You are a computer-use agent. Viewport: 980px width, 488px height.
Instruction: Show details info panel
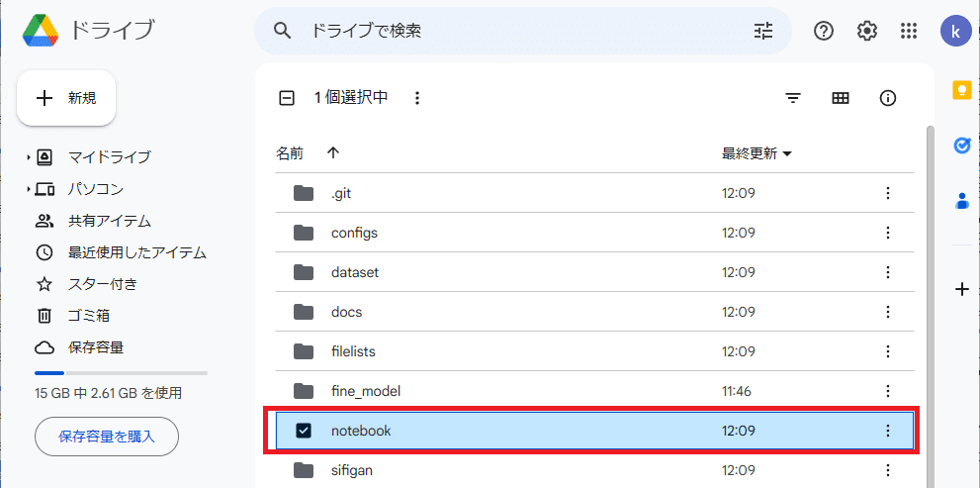[887, 98]
